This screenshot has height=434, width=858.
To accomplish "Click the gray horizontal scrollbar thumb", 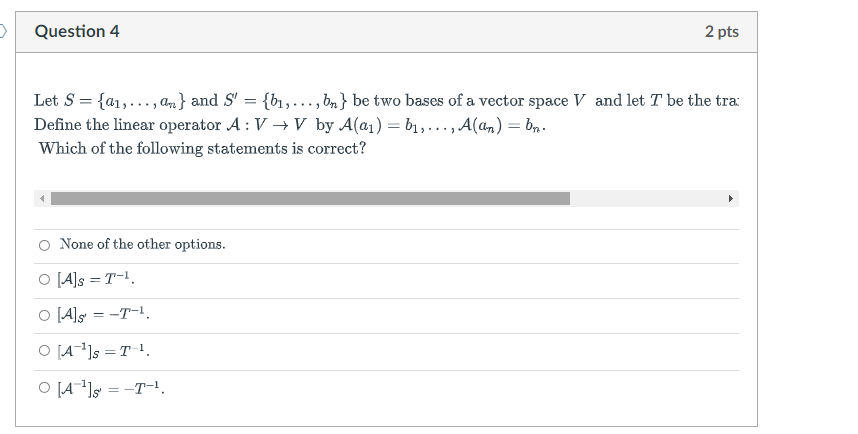I will 310,198.
